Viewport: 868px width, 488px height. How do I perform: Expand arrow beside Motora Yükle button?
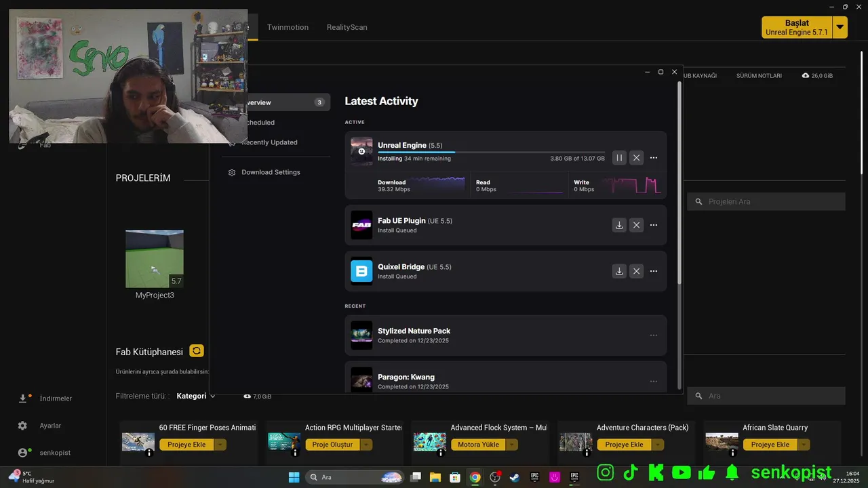point(512,445)
